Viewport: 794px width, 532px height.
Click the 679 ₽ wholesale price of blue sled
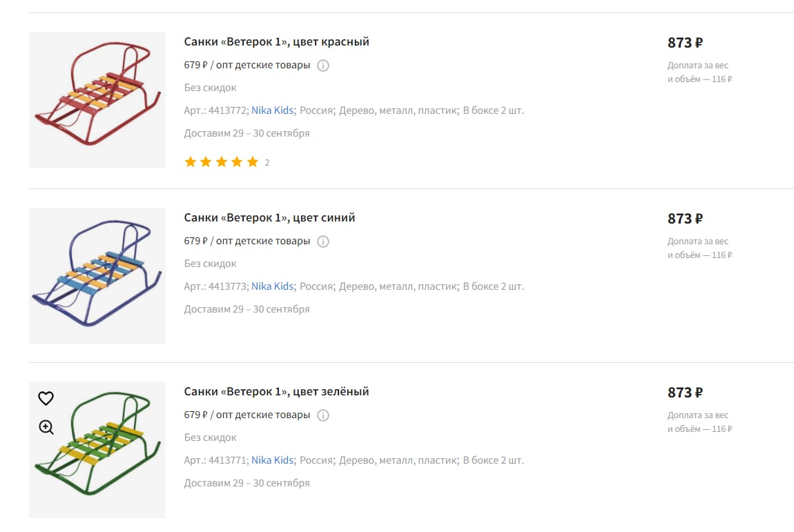click(x=196, y=241)
